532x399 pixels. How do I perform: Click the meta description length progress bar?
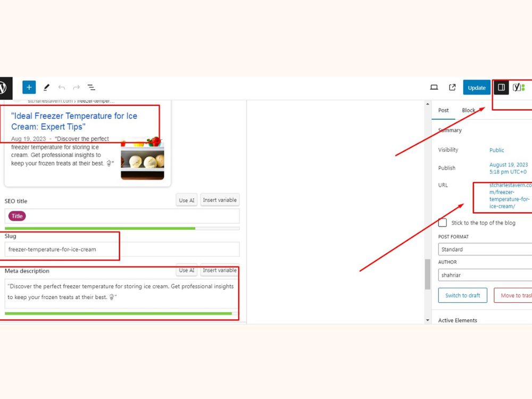122,313
